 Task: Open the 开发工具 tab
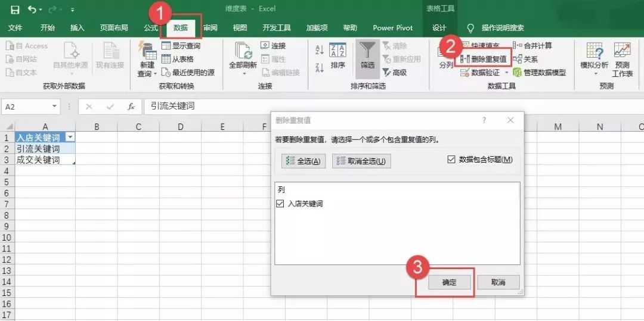tap(277, 28)
